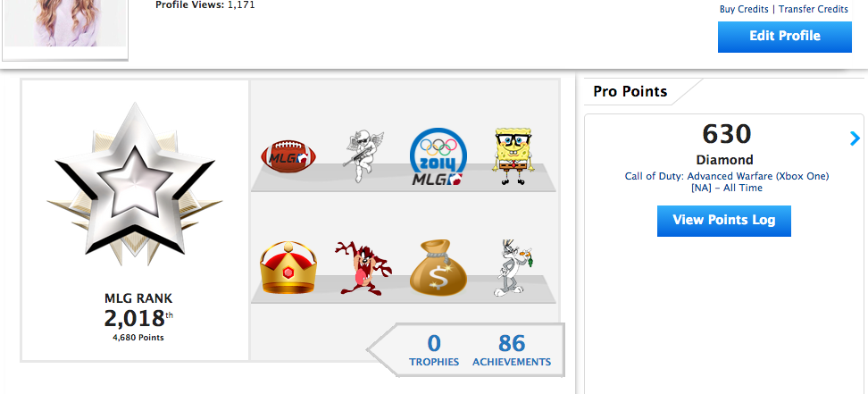The width and height of the screenshot is (868, 394).
Task: Select the cupid with gun achievement icon
Action: 363,156
